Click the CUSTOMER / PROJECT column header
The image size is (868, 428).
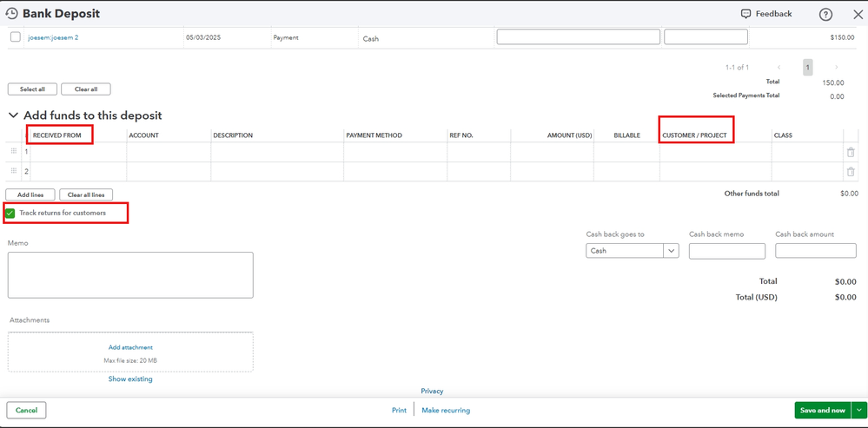pyautogui.click(x=694, y=135)
